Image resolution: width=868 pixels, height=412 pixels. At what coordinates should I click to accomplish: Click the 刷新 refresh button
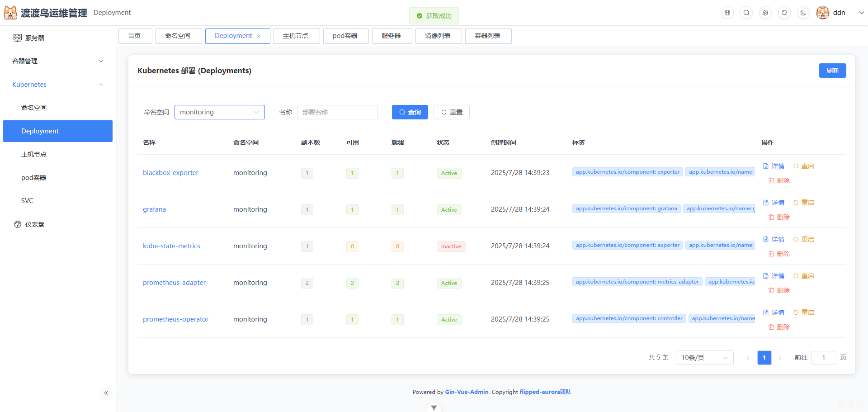[832, 71]
